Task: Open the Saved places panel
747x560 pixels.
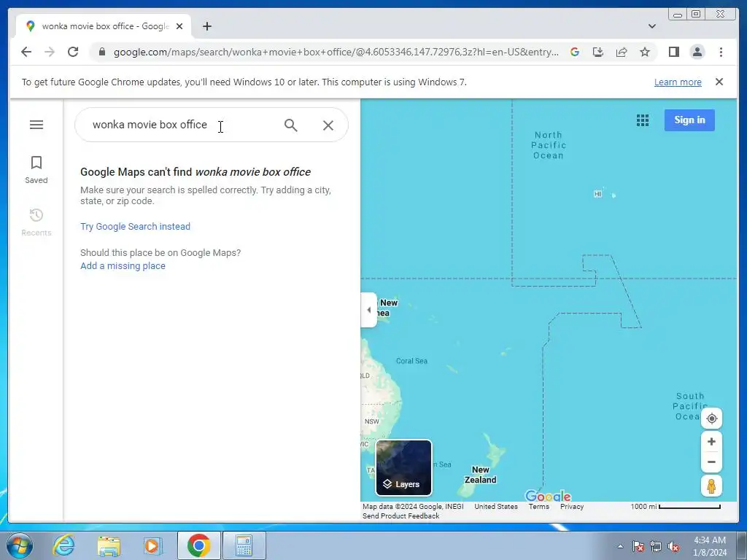Action: (36, 169)
